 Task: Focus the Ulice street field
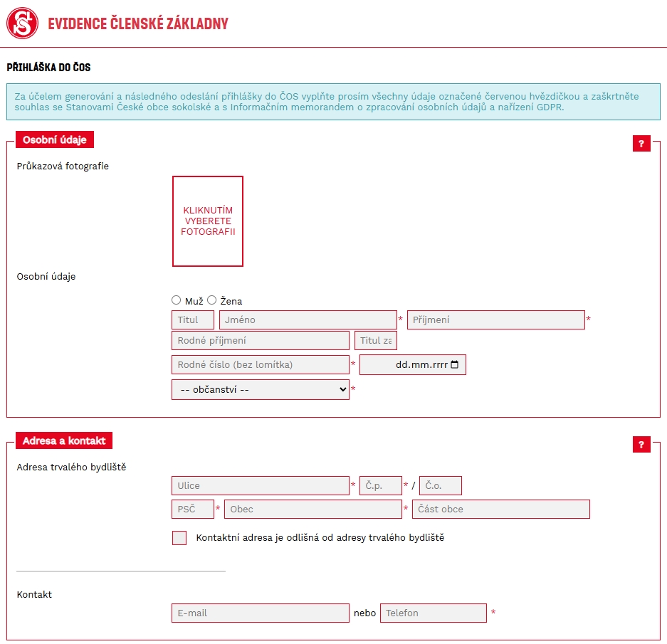(261, 486)
